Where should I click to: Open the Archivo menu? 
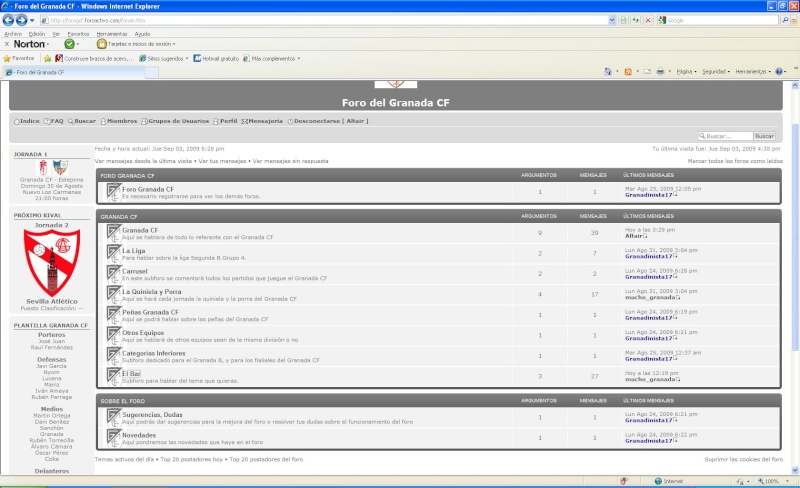[x=13, y=34]
